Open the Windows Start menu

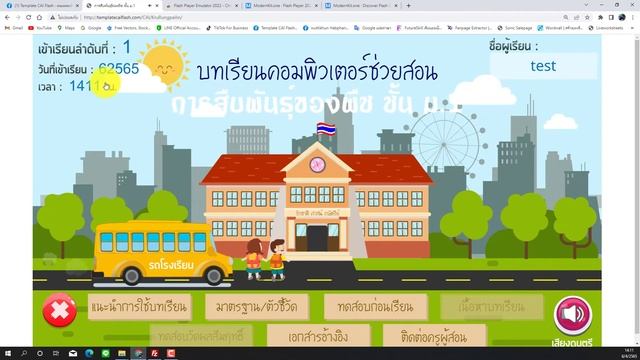pyautogui.click(x=8, y=353)
